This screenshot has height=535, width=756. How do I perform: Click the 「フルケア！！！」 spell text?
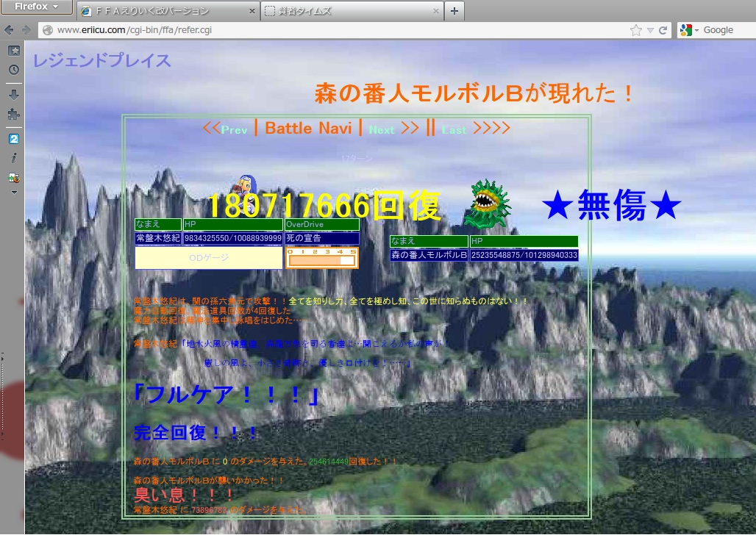(226, 395)
